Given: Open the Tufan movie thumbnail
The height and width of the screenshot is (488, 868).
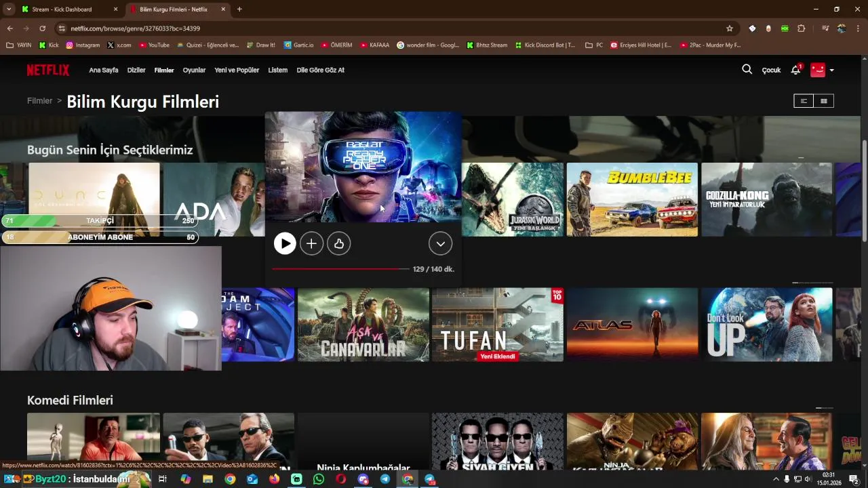Looking at the screenshot, I should click(498, 325).
